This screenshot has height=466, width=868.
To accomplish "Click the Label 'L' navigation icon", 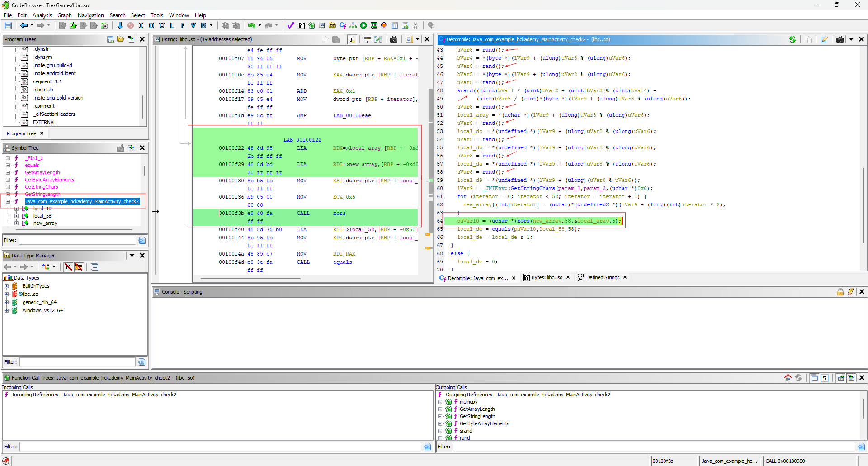I will point(172,26).
